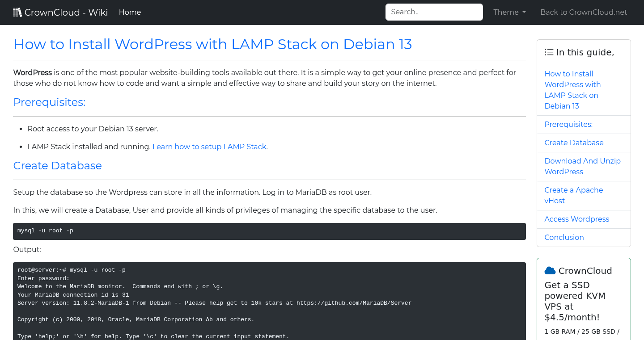The image size is (644, 340).
Task: Select "Create Database" in the guide sidebar
Action: point(574,143)
